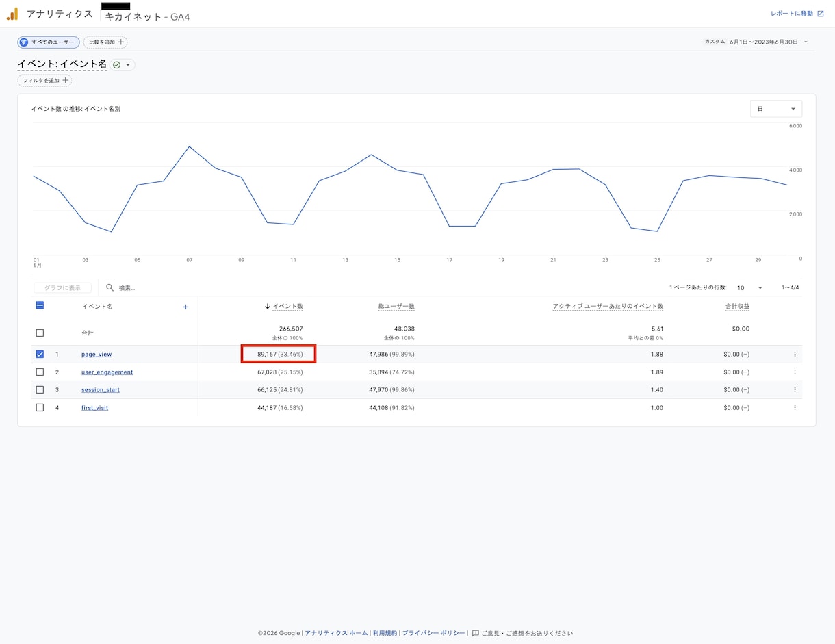Open the page_view event link
The width and height of the screenshot is (835, 644).
point(97,355)
